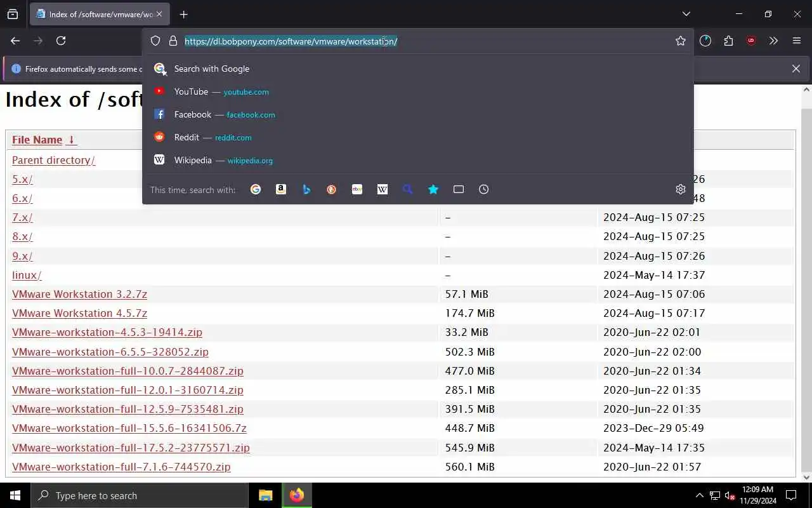Click the Firefox taskbar icon
This screenshot has width=812, height=508.
tap(297, 495)
